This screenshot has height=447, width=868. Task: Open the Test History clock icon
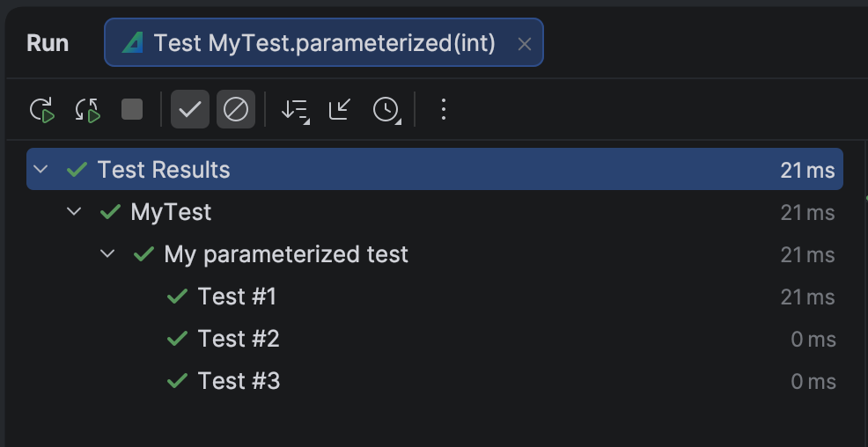pyautogui.click(x=386, y=110)
